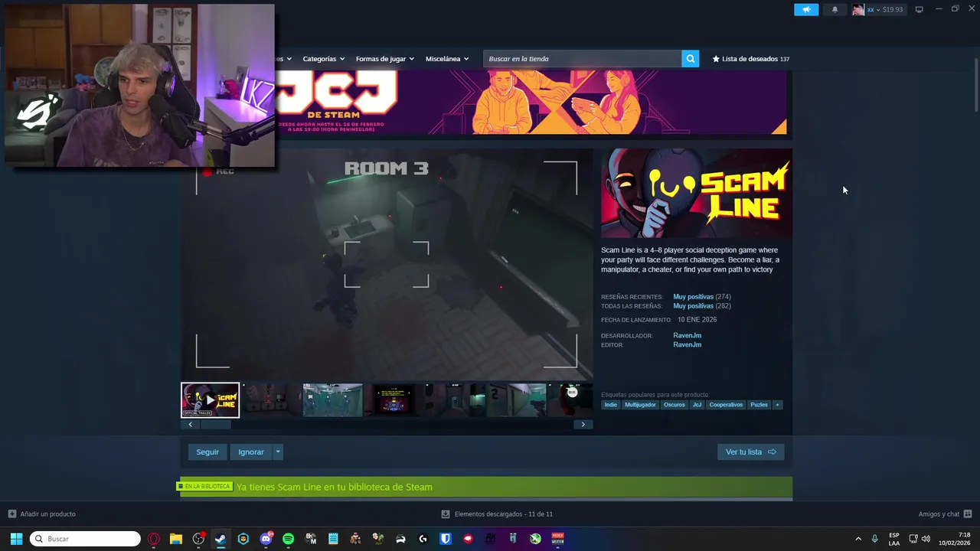The height and width of the screenshot is (551, 980).
Task: Click the thumbnail strip scrollbar handle
Action: click(214, 424)
